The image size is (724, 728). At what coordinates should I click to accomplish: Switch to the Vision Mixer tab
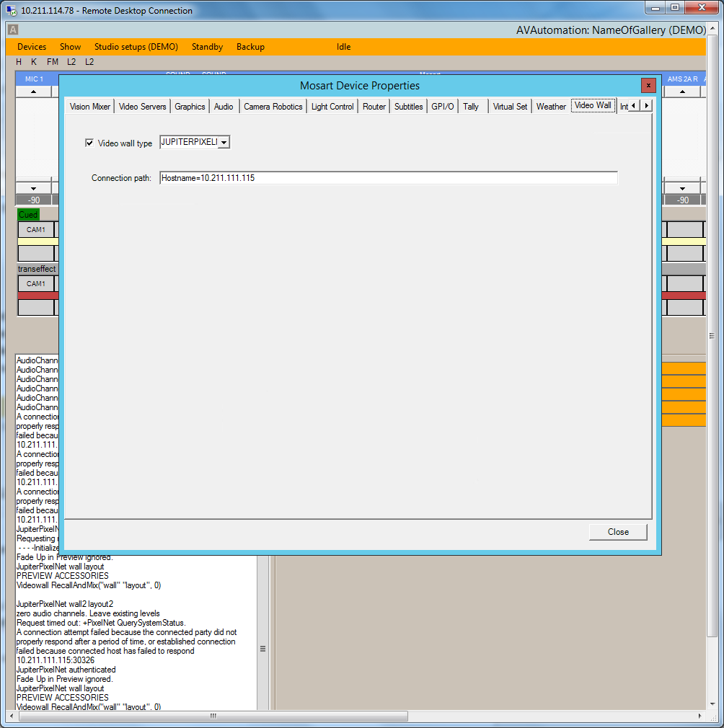tap(90, 107)
